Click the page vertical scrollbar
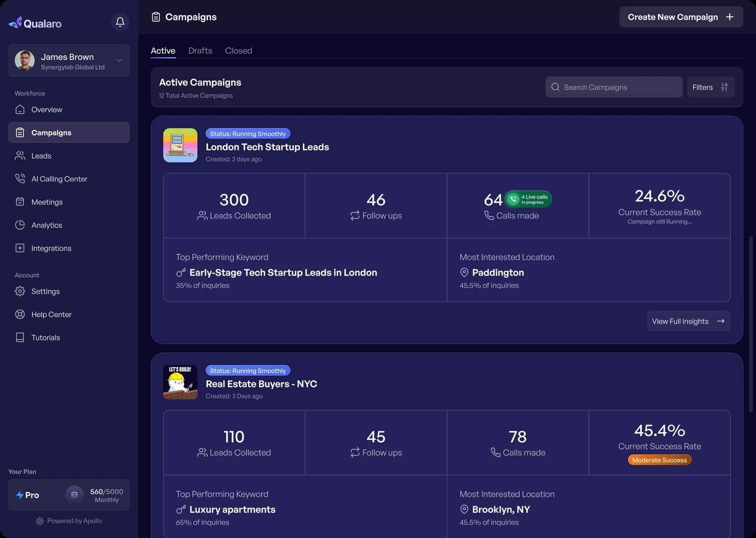Screen dimensions: 756x538 click(751, 324)
